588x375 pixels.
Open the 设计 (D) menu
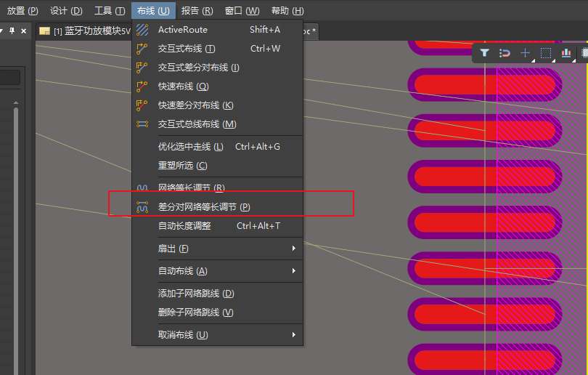[66, 10]
